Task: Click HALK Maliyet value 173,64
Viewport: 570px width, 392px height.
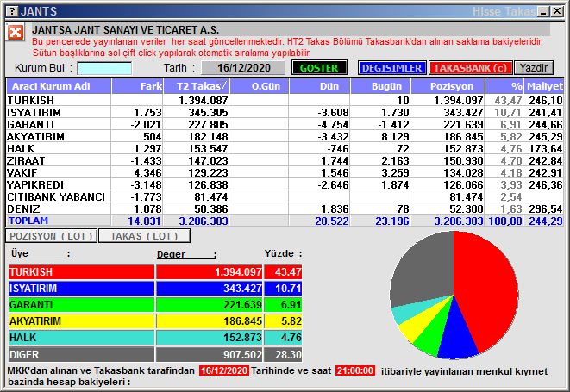Action: pos(546,148)
